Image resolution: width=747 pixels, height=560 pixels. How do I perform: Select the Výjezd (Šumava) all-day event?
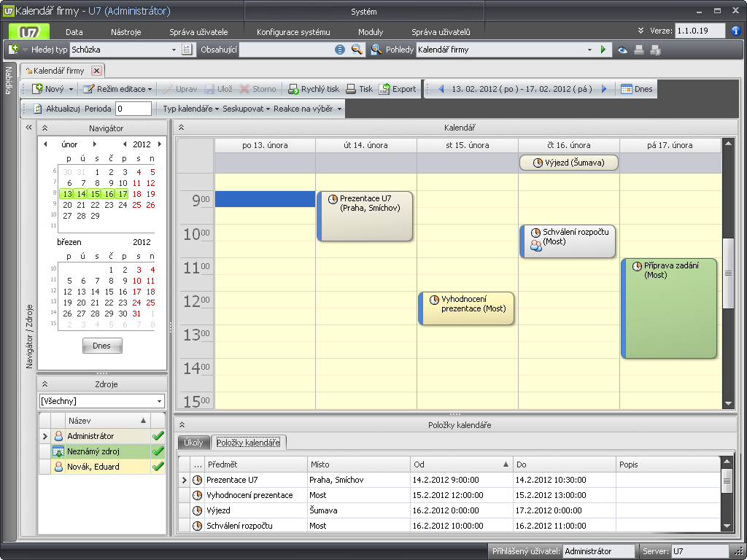[x=569, y=163]
